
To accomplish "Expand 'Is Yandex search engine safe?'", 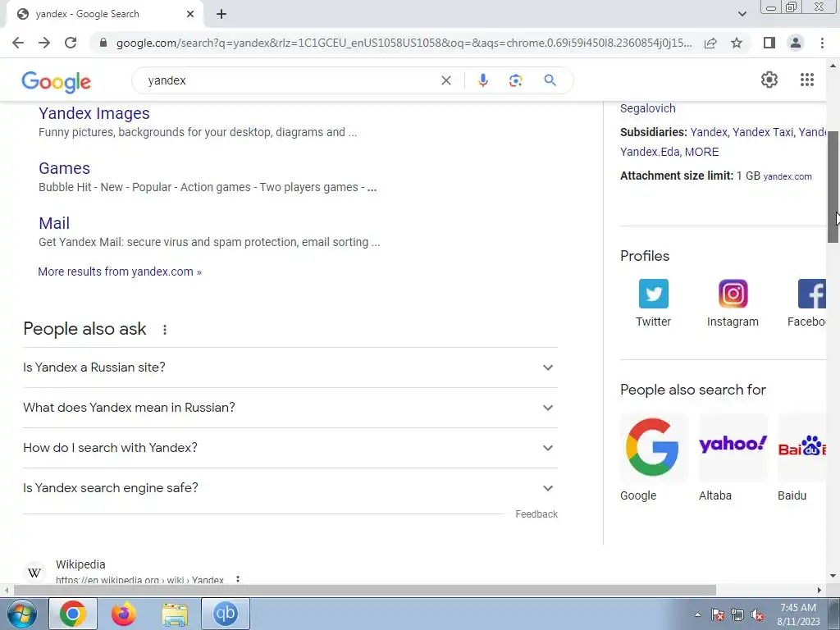I will 290,488.
